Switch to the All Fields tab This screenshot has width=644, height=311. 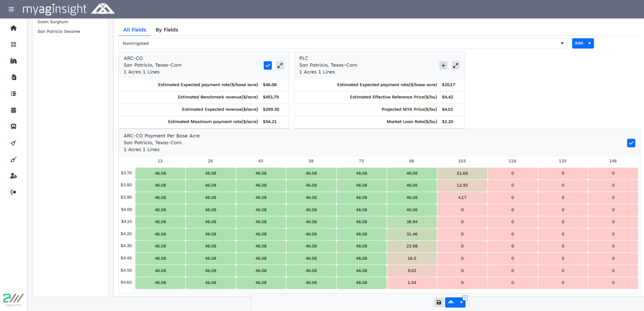pyautogui.click(x=135, y=30)
